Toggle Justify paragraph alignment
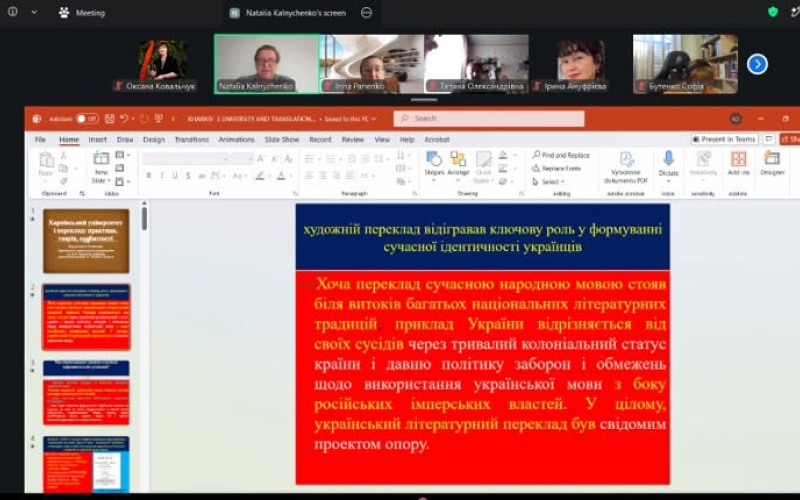This screenshot has height=500, width=800. 350,176
